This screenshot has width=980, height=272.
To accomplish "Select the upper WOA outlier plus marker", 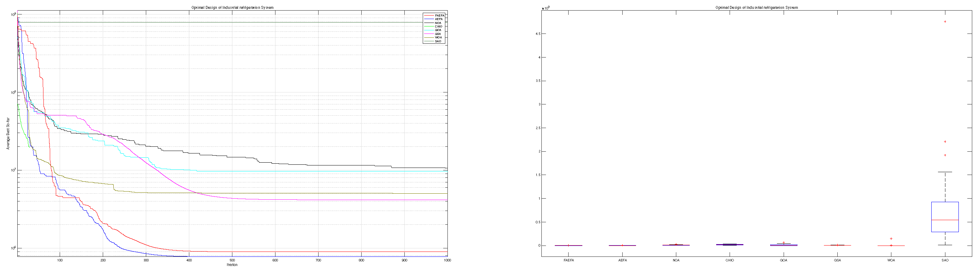I will tap(891, 239).
